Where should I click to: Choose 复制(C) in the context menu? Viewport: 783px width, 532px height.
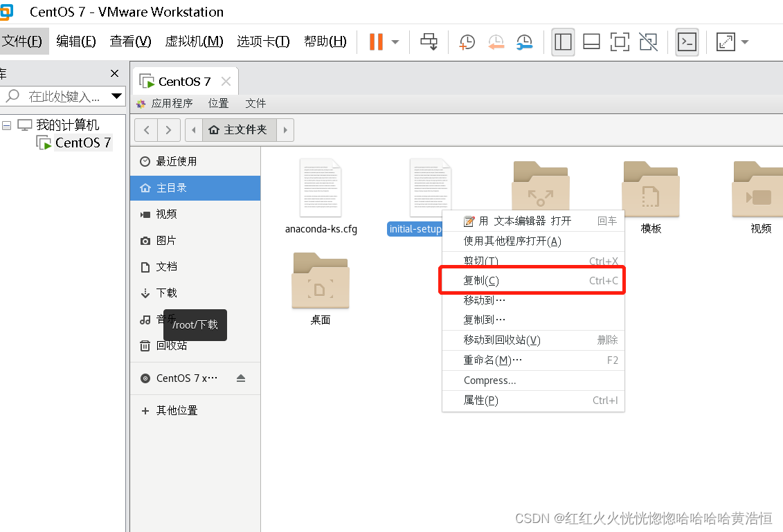click(x=533, y=280)
